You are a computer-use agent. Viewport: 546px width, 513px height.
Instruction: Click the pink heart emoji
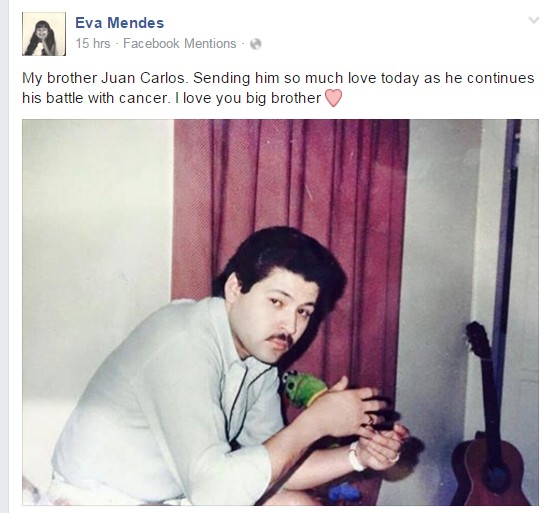click(x=333, y=98)
